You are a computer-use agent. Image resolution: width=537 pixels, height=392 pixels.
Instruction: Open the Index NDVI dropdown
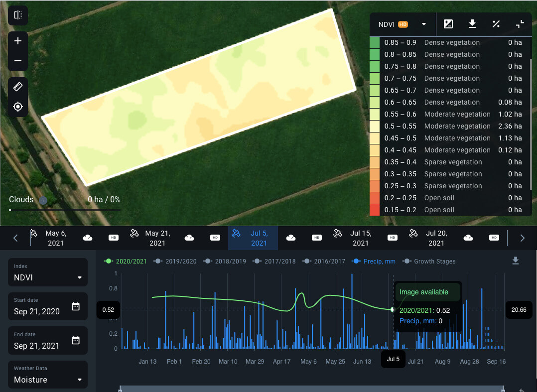point(48,272)
